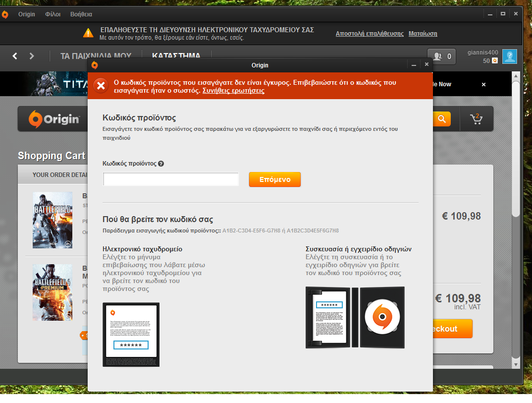Image resolution: width=532 pixels, height=403 pixels.
Task: Focus the product code input field
Action: 171,179
